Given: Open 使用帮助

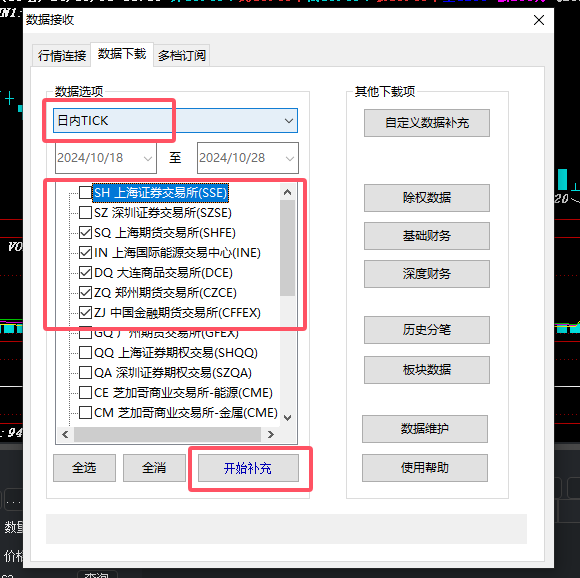Looking at the screenshot, I should point(425,468).
